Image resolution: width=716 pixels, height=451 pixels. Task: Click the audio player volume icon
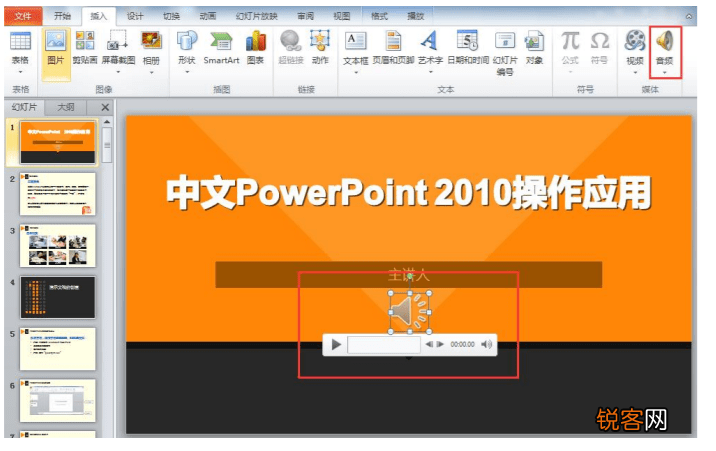tap(487, 344)
